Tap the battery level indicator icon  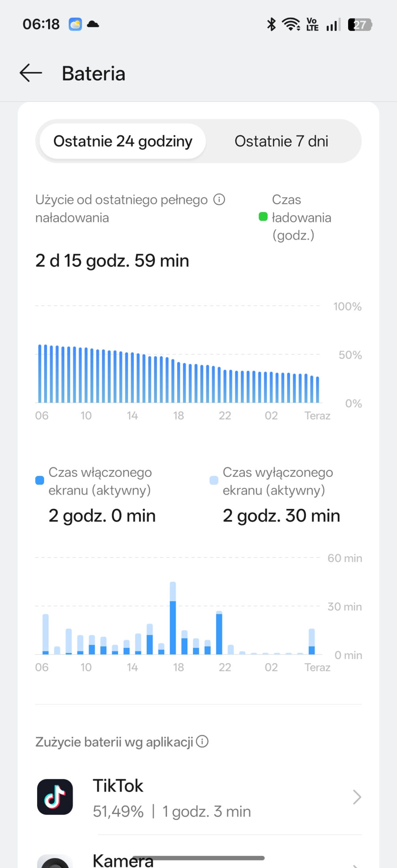pyautogui.click(x=360, y=25)
